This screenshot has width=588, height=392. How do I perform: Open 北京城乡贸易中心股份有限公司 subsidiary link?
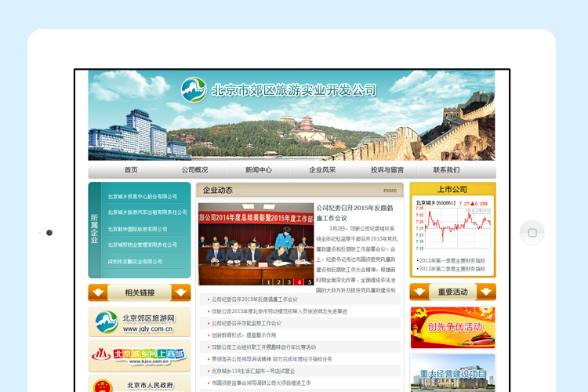[x=143, y=197]
